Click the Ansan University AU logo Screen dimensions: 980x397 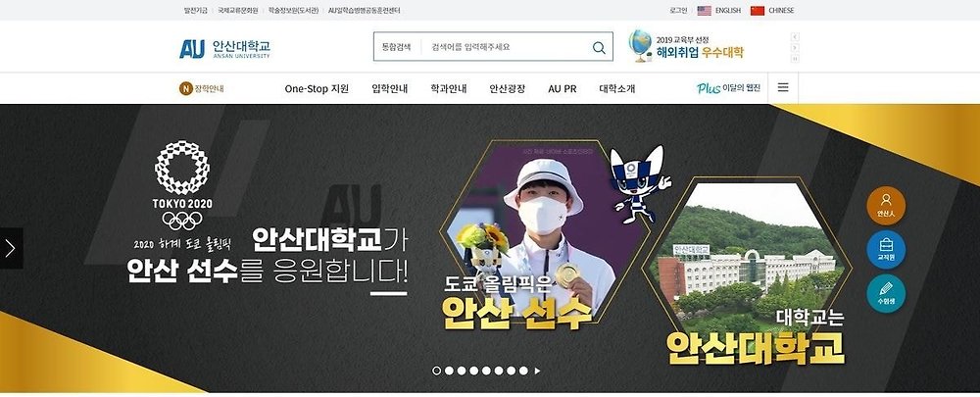[x=225, y=48]
